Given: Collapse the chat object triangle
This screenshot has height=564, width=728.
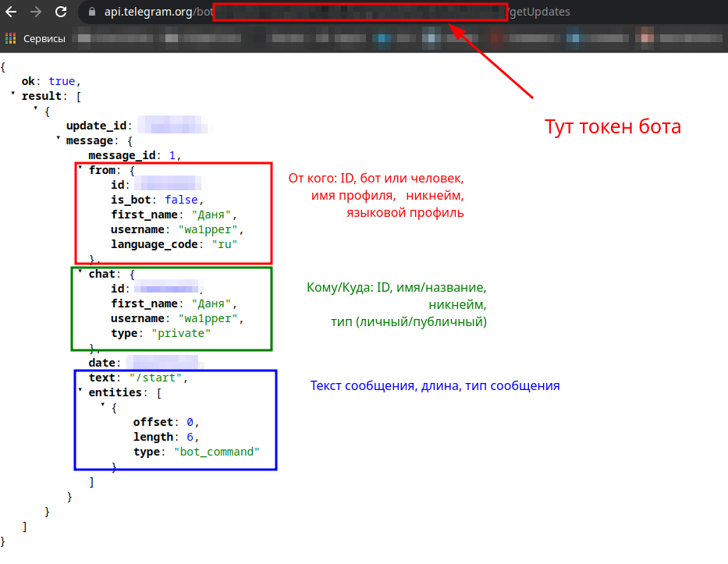Looking at the screenshot, I should click(80, 271).
